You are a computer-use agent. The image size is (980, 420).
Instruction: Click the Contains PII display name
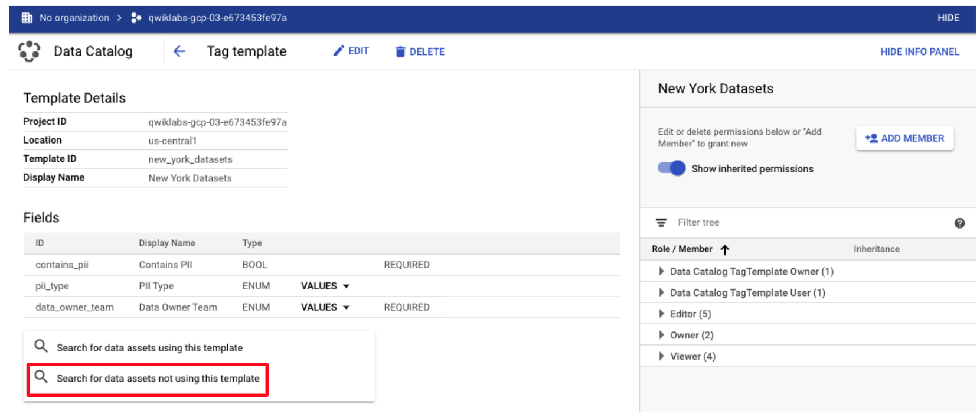tap(165, 265)
